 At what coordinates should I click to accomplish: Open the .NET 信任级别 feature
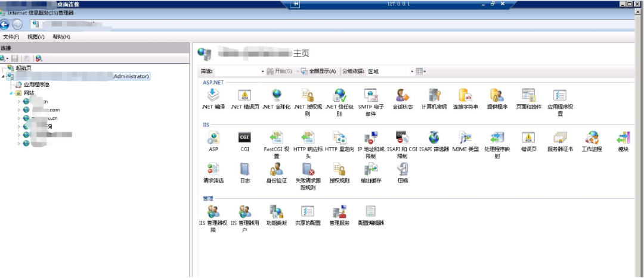tap(339, 102)
